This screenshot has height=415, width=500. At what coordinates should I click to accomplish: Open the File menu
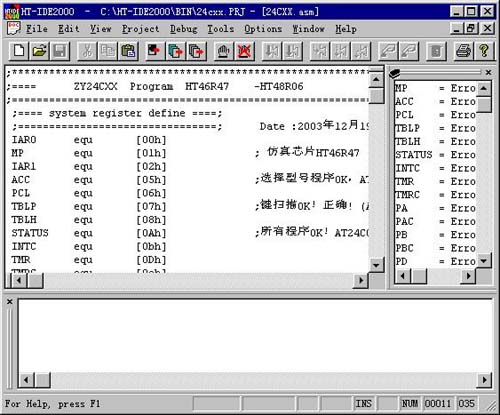[x=37, y=29]
